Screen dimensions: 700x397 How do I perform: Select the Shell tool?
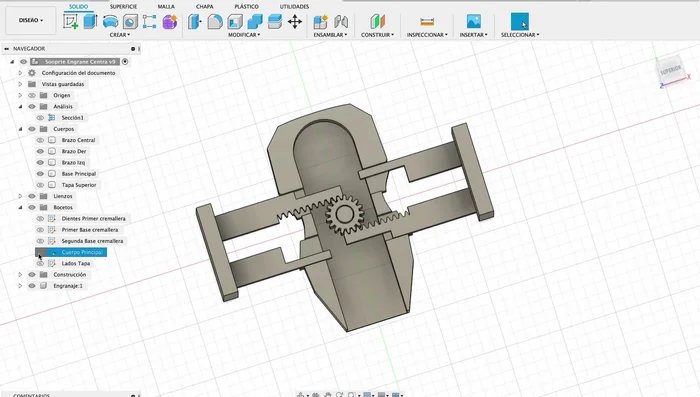235,21
